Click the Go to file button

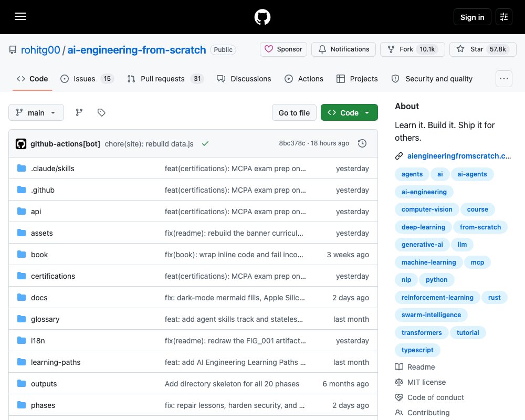[x=294, y=112]
